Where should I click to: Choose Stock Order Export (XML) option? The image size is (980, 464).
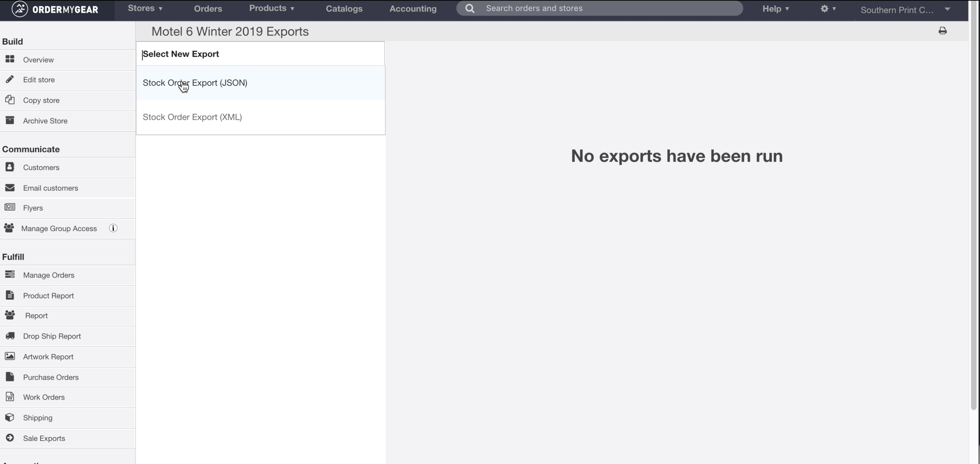click(x=260, y=117)
